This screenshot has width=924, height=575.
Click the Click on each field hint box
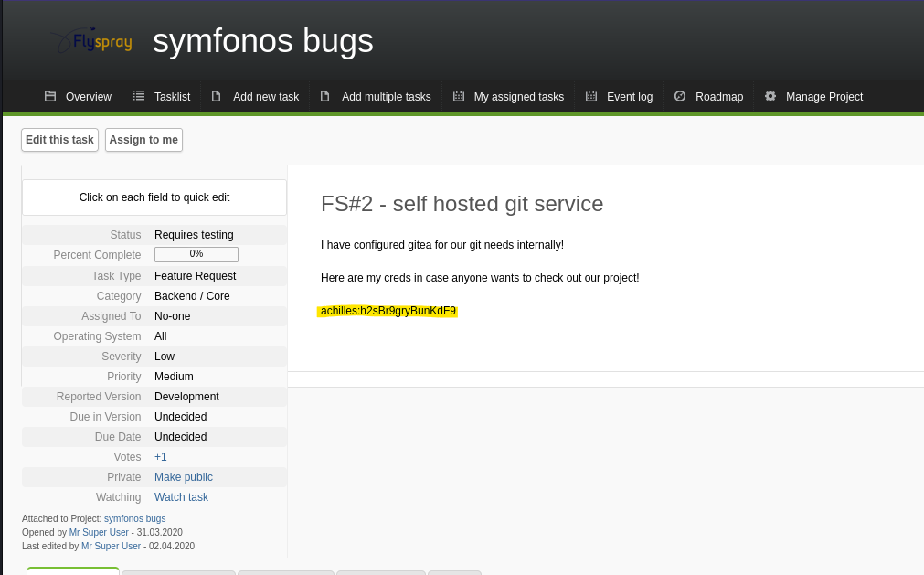(154, 197)
